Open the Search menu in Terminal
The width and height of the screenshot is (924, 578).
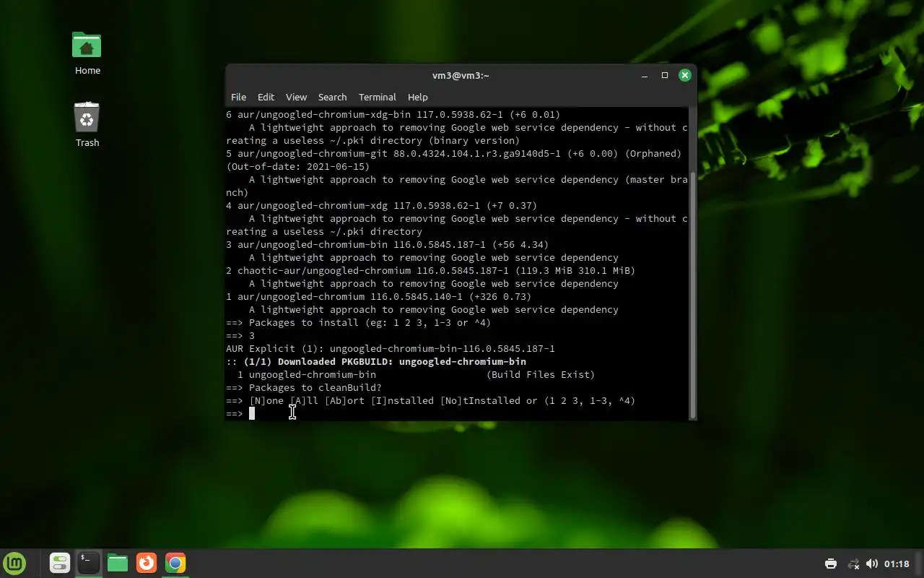point(332,97)
